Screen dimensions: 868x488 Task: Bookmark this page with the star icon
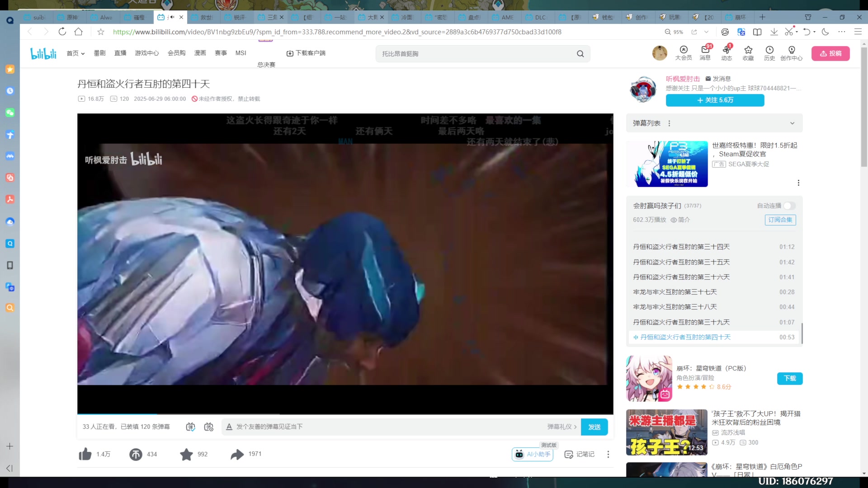tap(101, 32)
